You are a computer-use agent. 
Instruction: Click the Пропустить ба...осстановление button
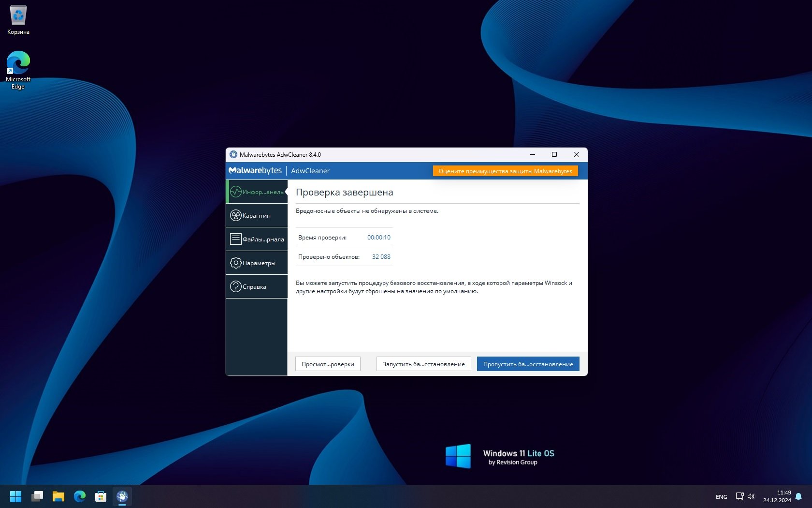pyautogui.click(x=528, y=364)
